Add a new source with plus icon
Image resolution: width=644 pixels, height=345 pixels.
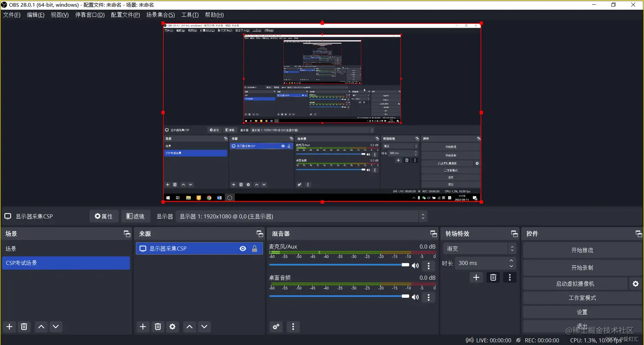point(143,327)
